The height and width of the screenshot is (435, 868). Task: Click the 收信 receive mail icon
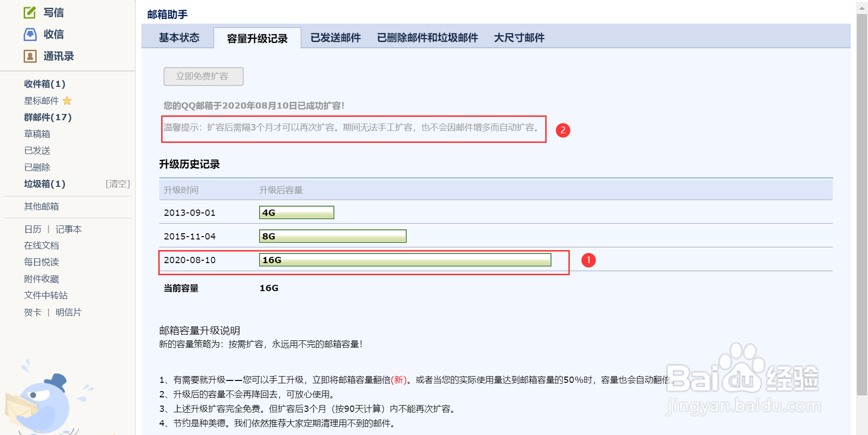[30, 34]
